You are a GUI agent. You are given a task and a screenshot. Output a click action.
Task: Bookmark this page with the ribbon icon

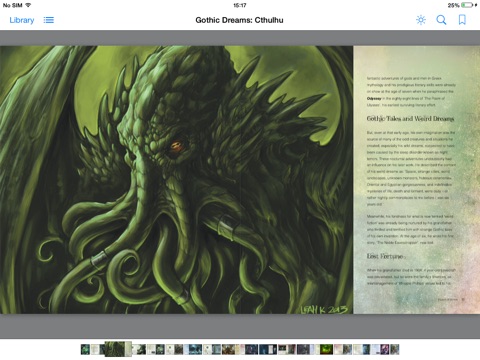click(462, 20)
